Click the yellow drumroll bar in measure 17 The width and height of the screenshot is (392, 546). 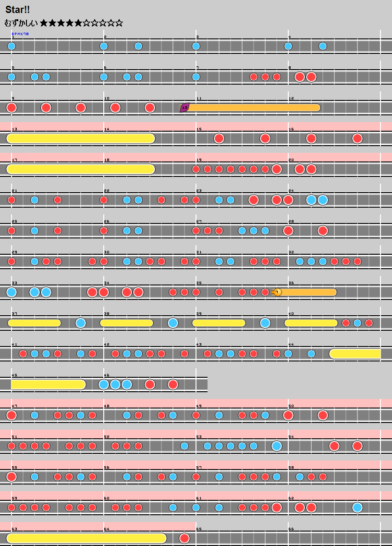click(81, 169)
